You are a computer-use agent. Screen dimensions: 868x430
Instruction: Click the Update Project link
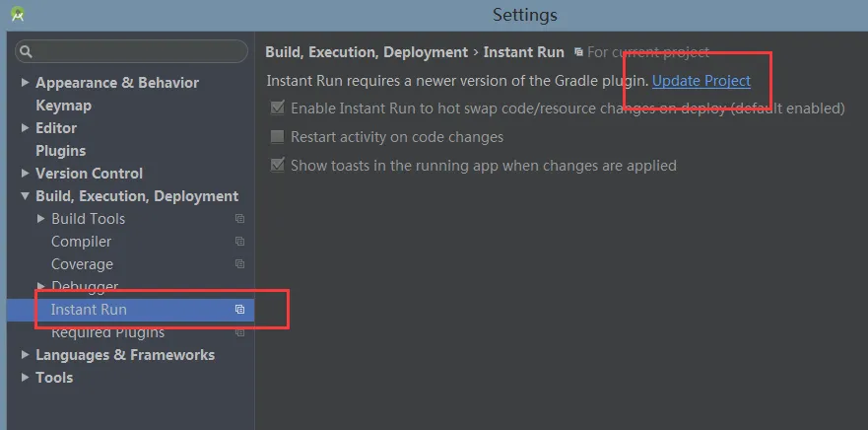(x=701, y=81)
